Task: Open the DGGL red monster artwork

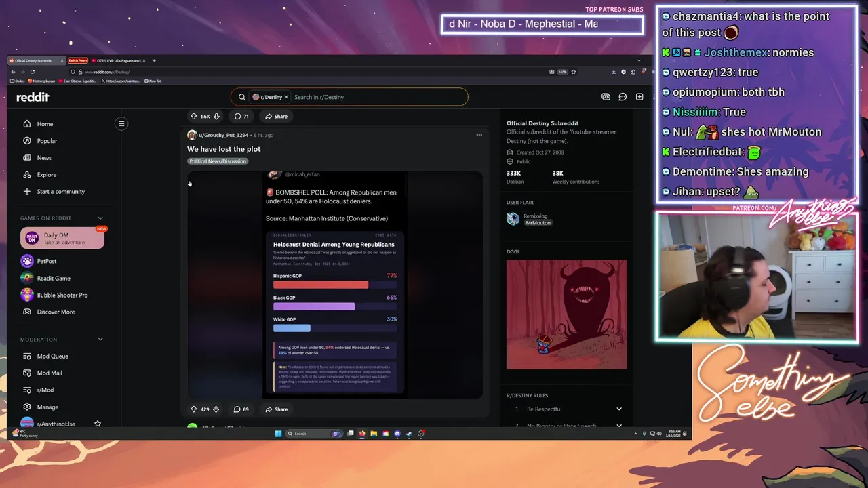Action: [567, 314]
